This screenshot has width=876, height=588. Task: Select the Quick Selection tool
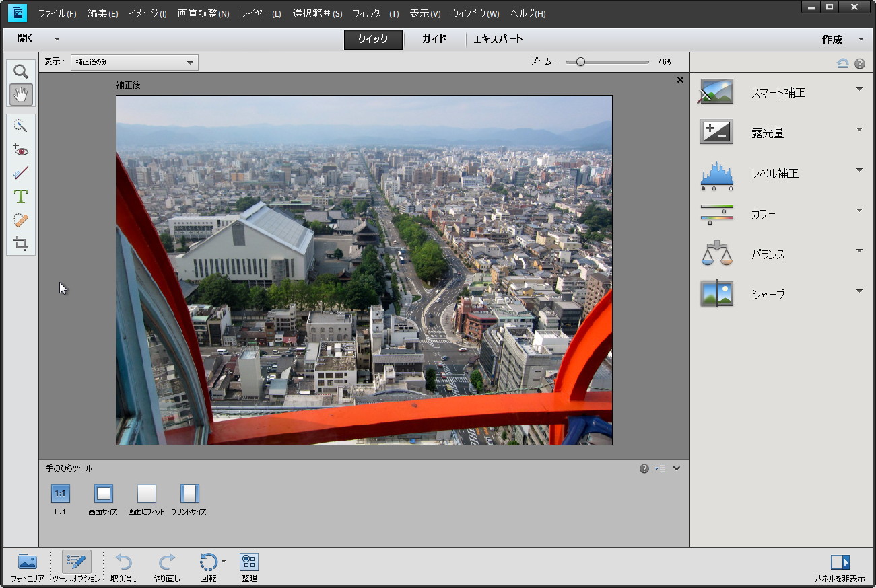tap(20, 125)
